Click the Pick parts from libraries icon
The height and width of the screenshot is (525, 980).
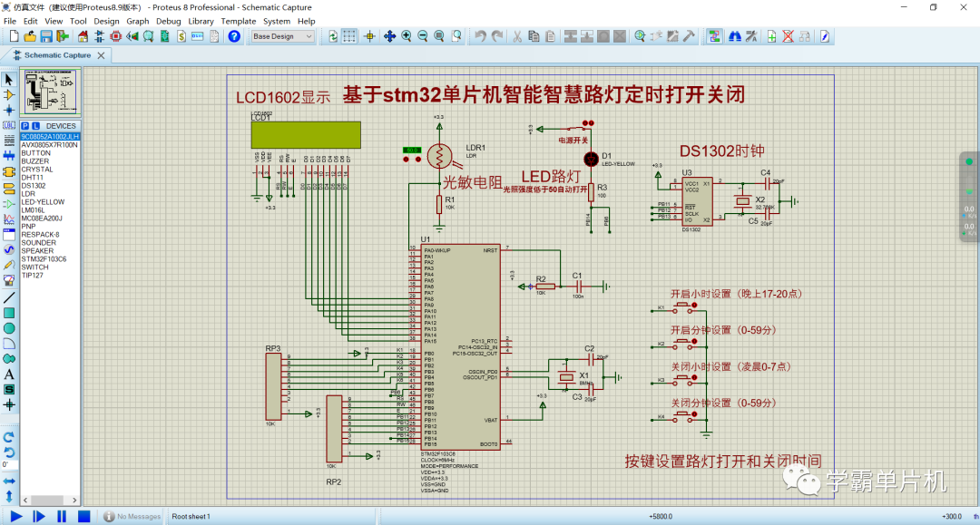coord(640,36)
